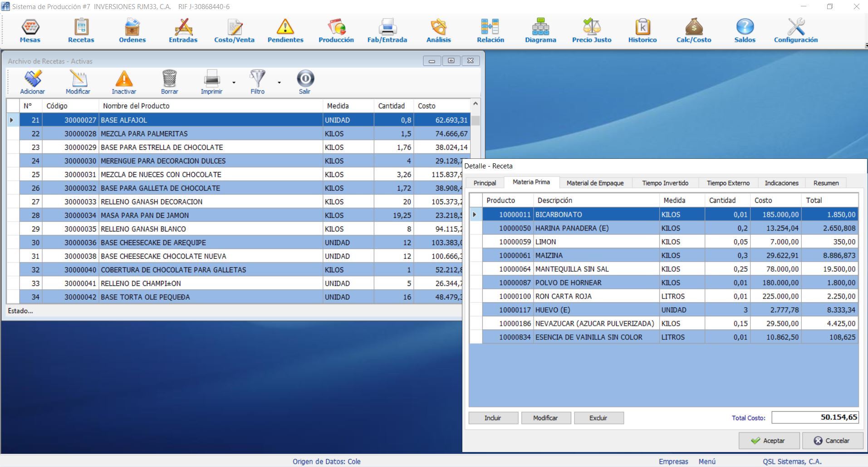
Task: Open the Precio Justo scales icon
Action: [592, 27]
